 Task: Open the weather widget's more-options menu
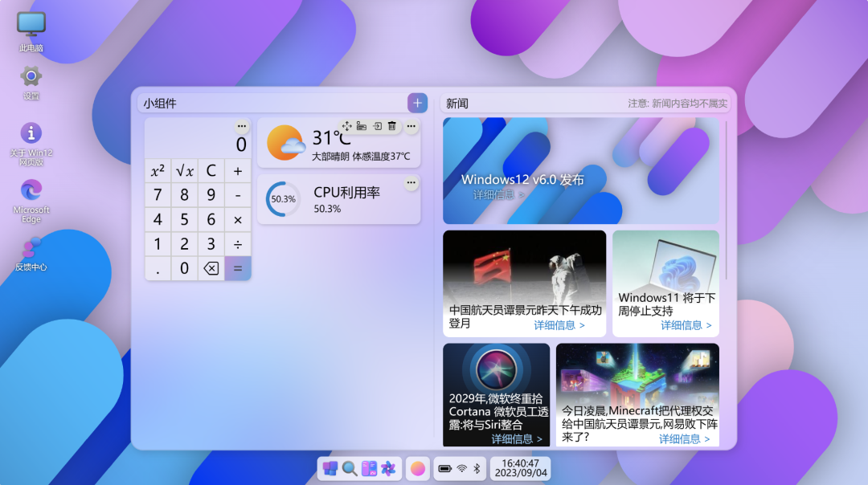(411, 126)
